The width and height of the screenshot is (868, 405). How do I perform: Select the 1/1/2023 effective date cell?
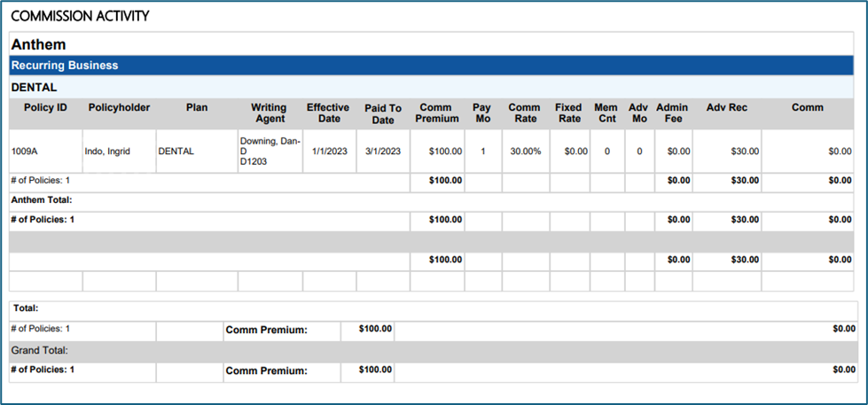[x=328, y=152]
